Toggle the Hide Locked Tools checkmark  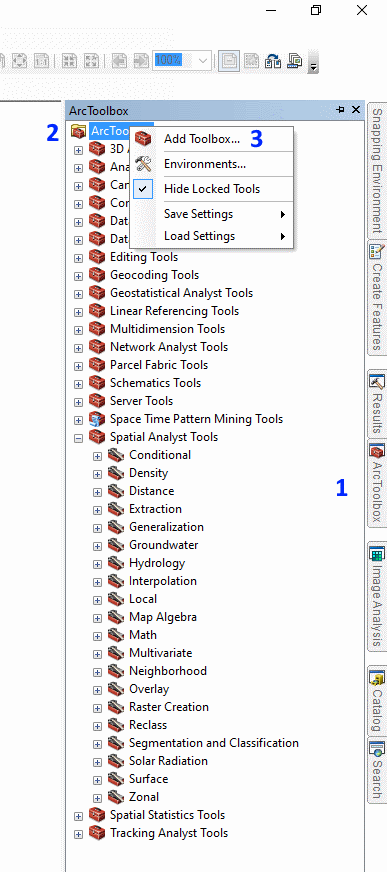pos(143,189)
